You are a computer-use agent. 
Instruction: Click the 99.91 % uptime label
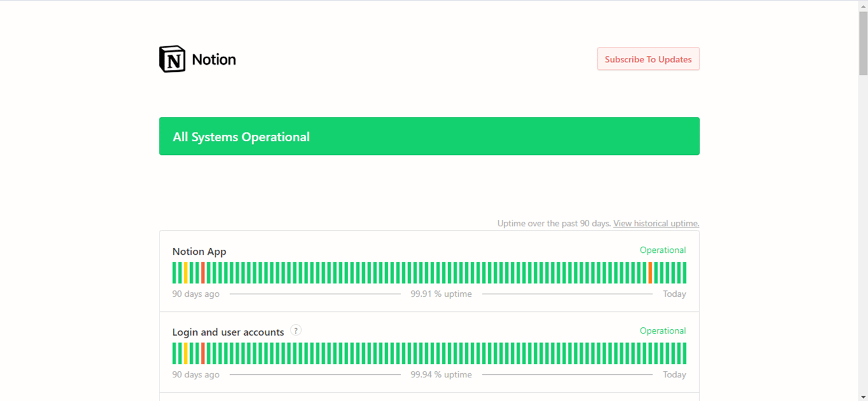coord(441,294)
